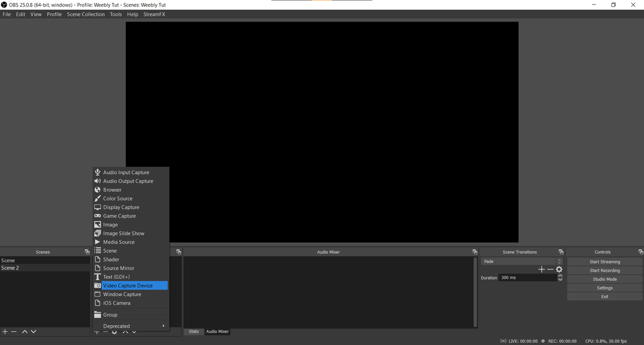Start Streaming from the Controls panel
The height and width of the screenshot is (345, 644).
coord(604,261)
